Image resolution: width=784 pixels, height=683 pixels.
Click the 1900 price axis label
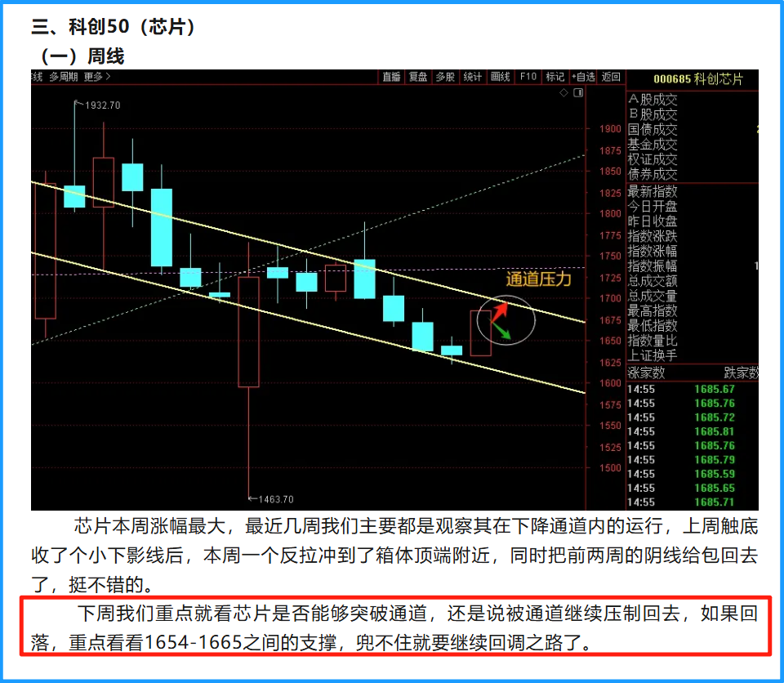tap(611, 128)
